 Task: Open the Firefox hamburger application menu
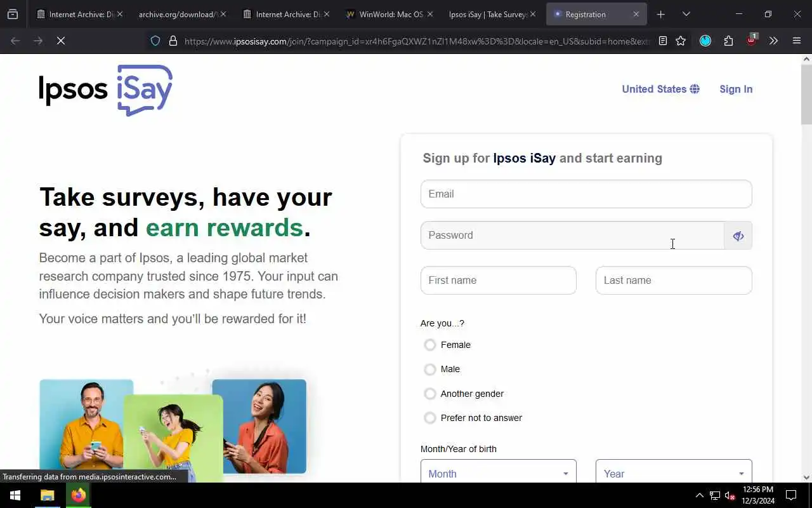(x=797, y=41)
